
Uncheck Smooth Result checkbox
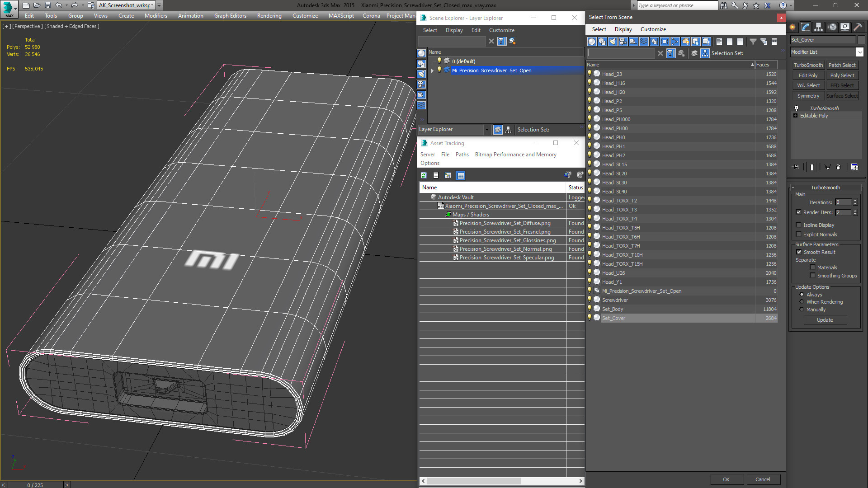(x=799, y=252)
